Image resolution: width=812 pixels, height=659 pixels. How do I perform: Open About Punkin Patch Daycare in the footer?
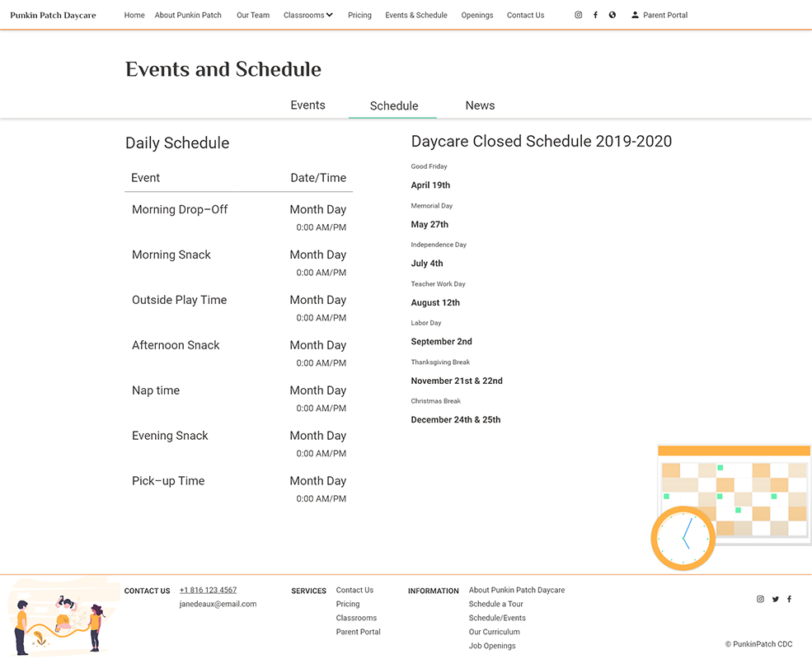(x=516, y=590)
